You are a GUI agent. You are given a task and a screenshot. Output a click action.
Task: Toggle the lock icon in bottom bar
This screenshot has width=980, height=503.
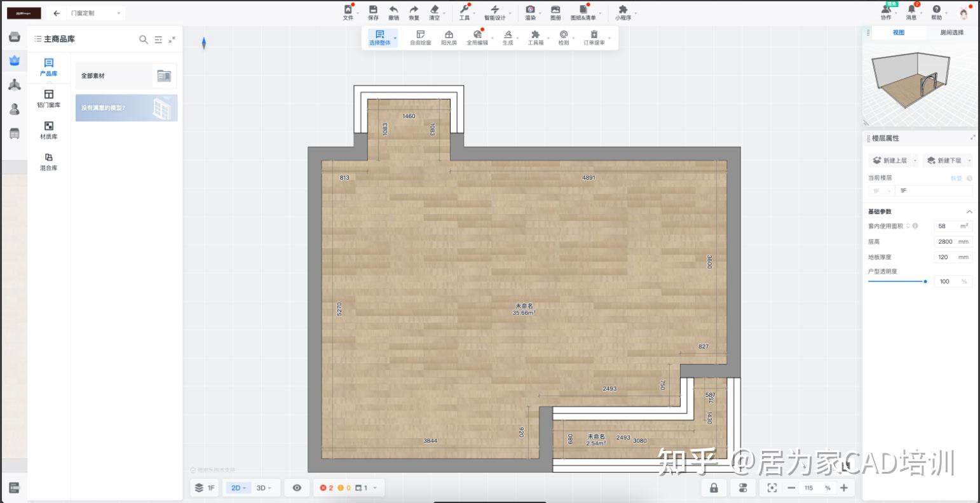tap(714, 488)
